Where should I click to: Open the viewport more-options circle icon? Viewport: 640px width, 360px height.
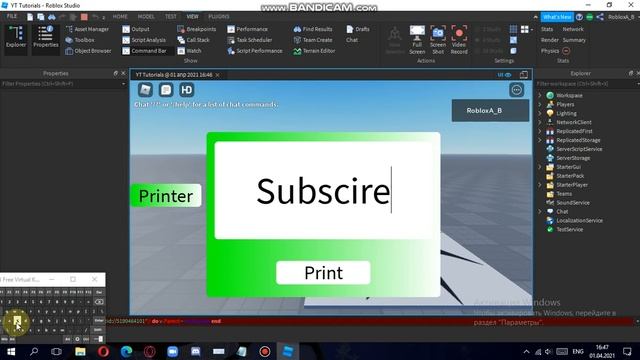pyautogui.click(x=516, y=90)
